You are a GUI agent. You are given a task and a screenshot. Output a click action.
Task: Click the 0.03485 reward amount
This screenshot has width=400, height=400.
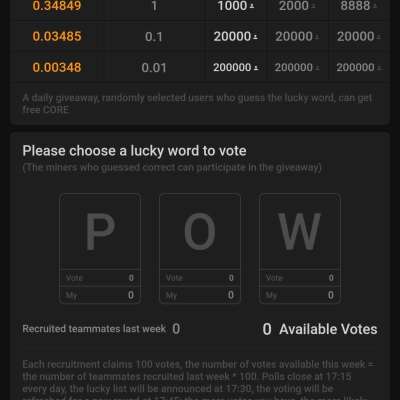point(57,36)
